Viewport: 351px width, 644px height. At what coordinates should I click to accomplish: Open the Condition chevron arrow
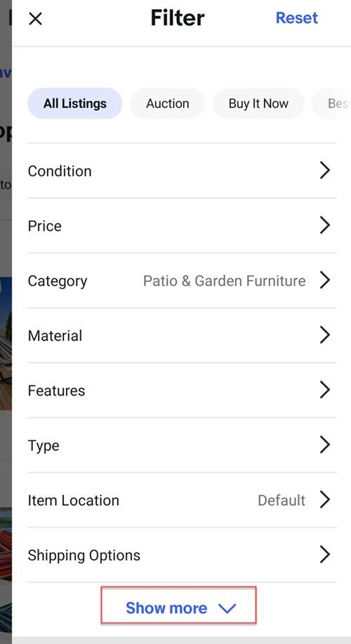[325, 170]
